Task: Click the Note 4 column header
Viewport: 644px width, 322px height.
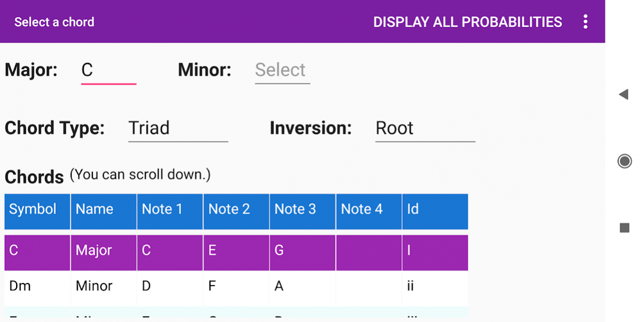Action: [369, 211]
